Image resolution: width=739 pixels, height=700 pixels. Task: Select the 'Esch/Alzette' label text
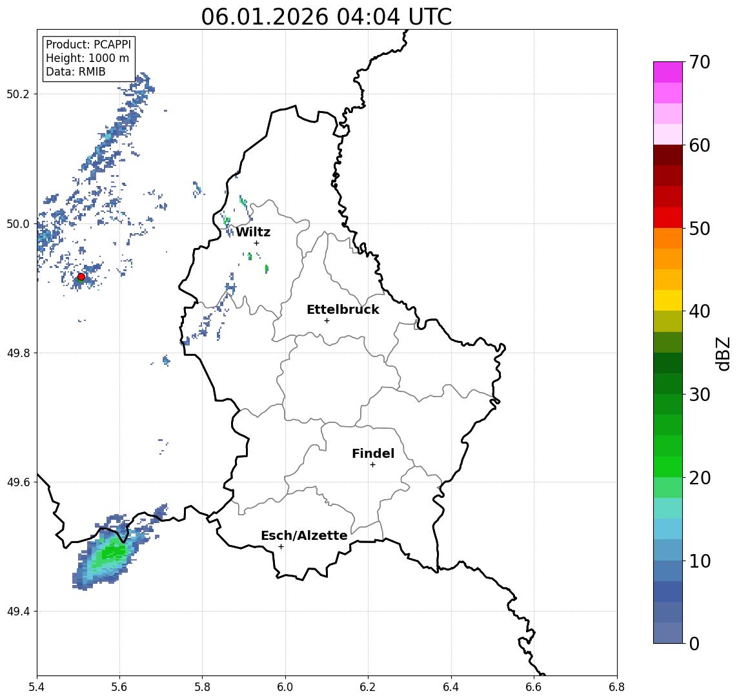pos(304,535)
